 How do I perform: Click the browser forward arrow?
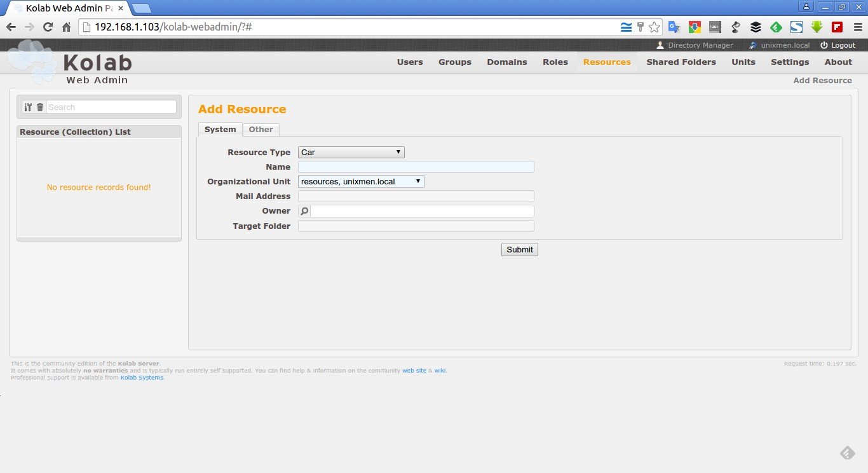coord(29,27)
